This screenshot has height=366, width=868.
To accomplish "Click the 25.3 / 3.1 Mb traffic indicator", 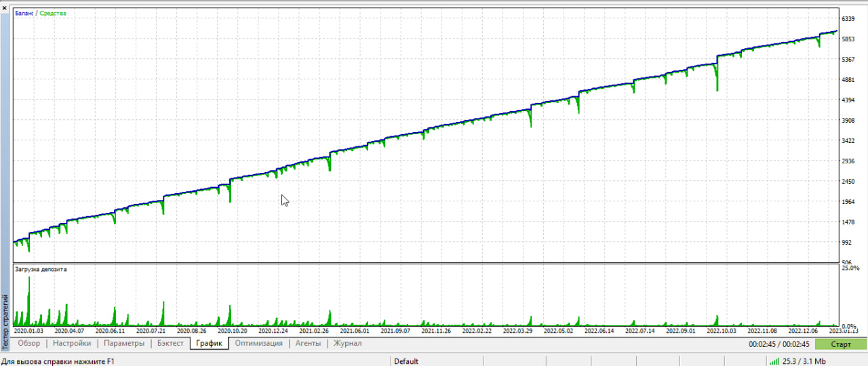I will point(804,361).
